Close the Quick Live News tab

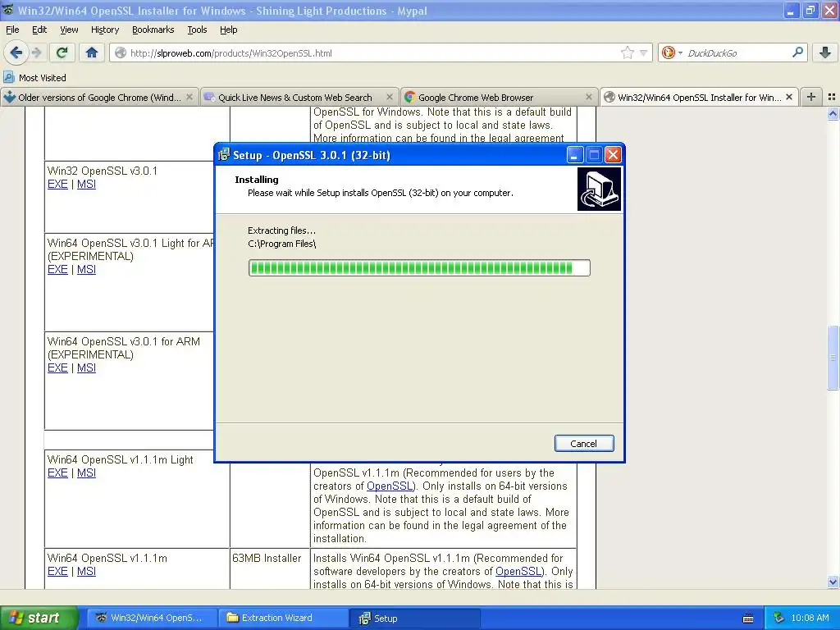click(390, 97)
